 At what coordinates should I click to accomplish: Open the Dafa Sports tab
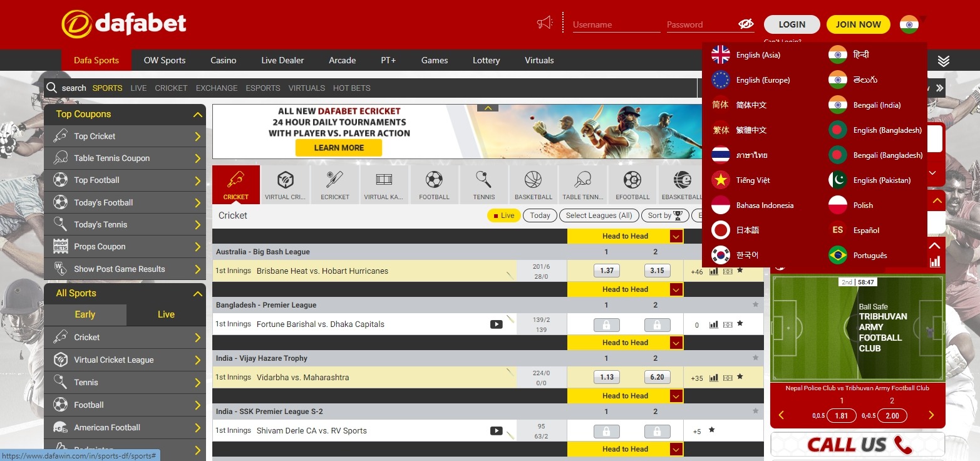pos(96,61)
